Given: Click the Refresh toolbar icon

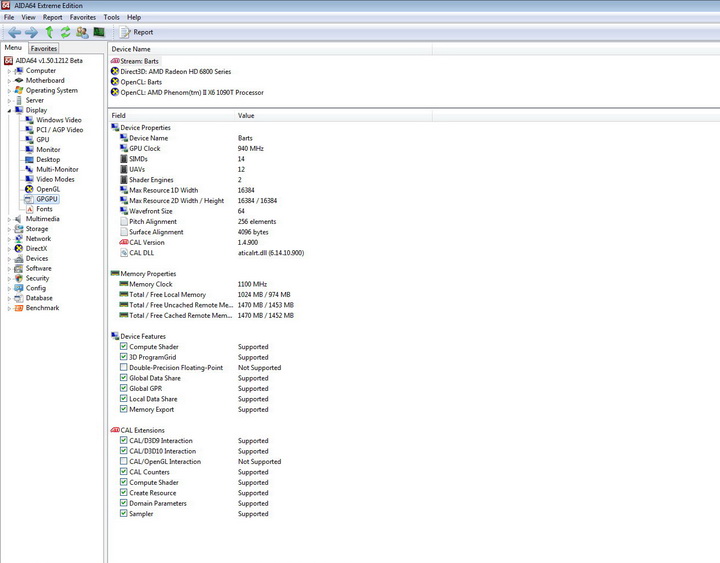Looking at the screenshot, I should pyautogui.click(x=65, y=32).
